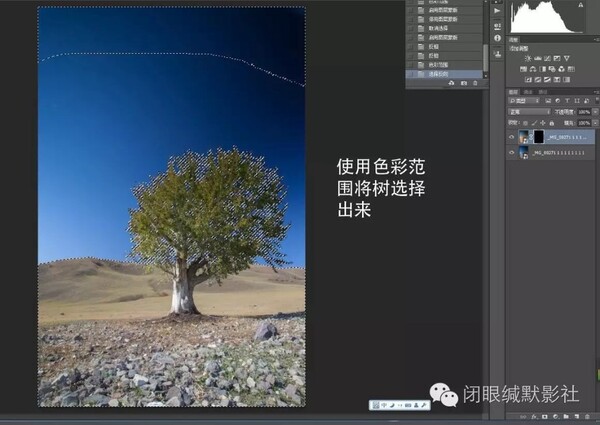Switch to the 图层 Layers tab

point(514,92)
